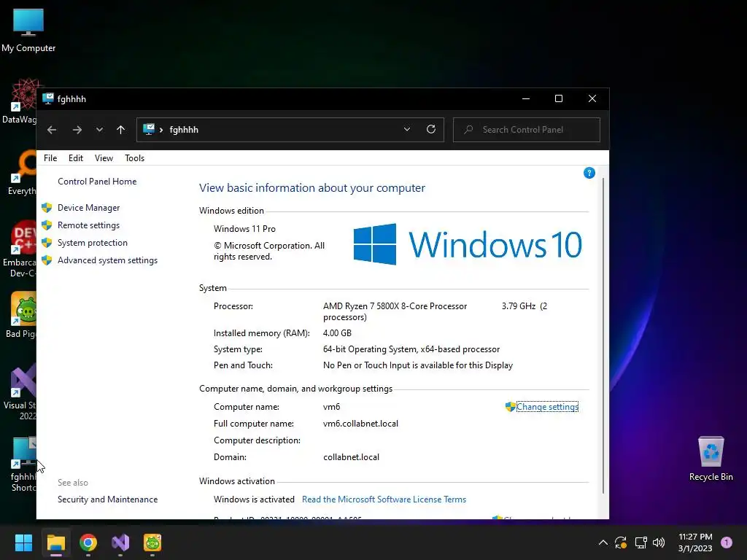The width and height of the screenshot is (747, 560).
Task: Select the Visual Studio 2022 desktop shortcut
Action: click(20, 392)
